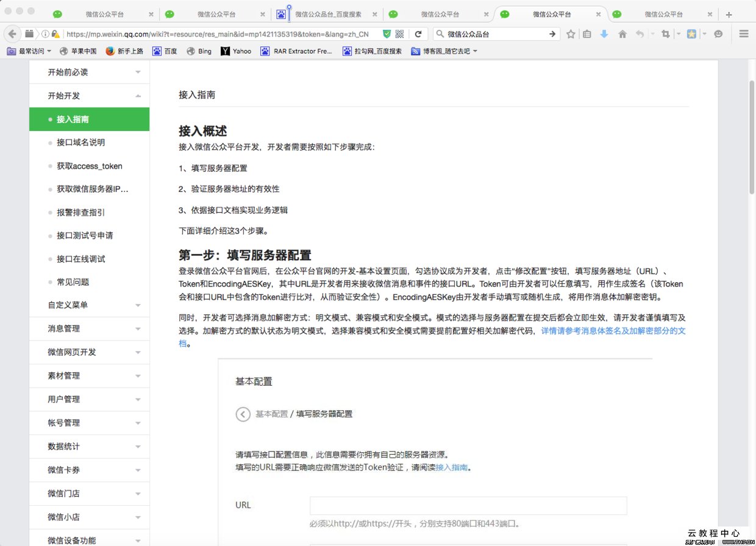Reload the page with the refresh icon
Viewport: 756px width, 546px height.
click(x=418, y=35)
